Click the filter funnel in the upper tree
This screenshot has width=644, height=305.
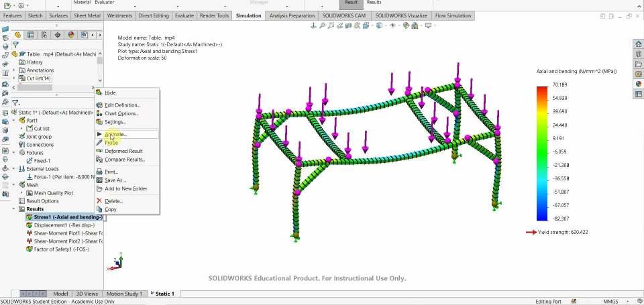pyautogui.click(x=15, y=45)
